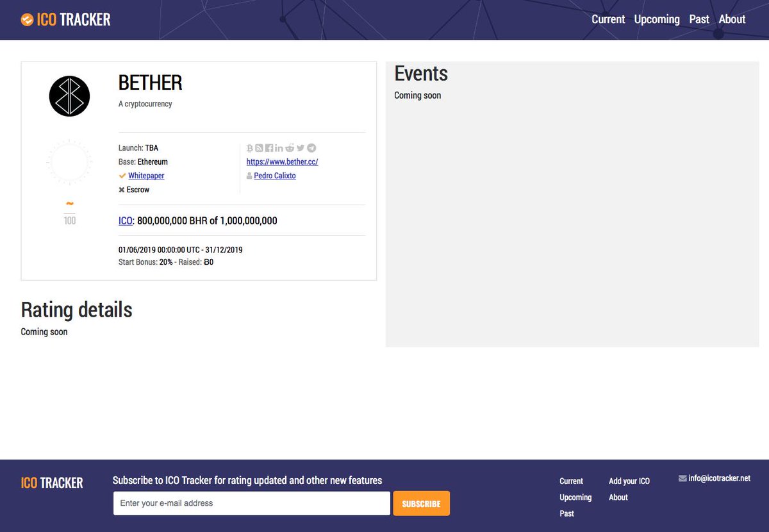
Task: Click the 'Base: Ethereum' text
Action: (143, 162)
